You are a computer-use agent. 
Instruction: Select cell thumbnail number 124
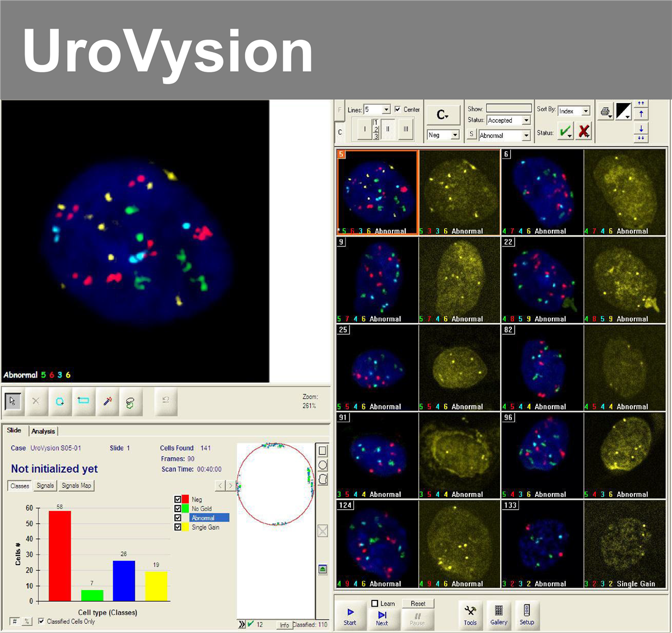(x=377, y=544)
